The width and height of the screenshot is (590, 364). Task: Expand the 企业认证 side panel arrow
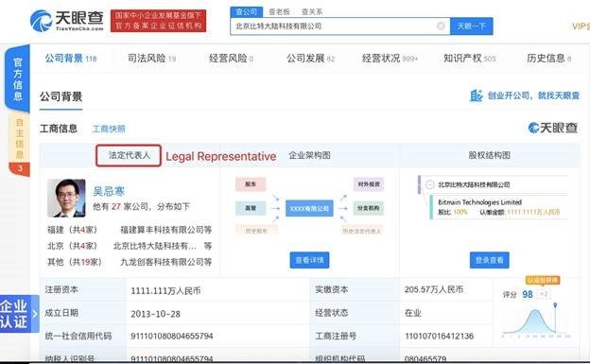click(x=35, y=314)
